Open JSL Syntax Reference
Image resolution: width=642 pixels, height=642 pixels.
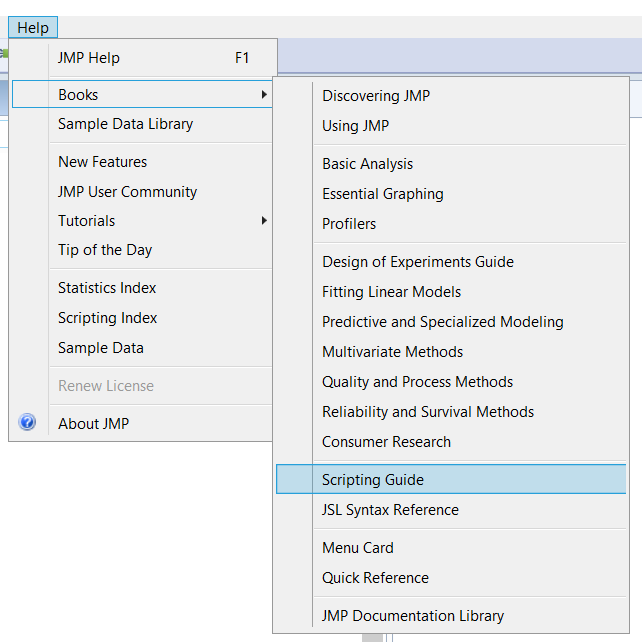tap(390, 510)
